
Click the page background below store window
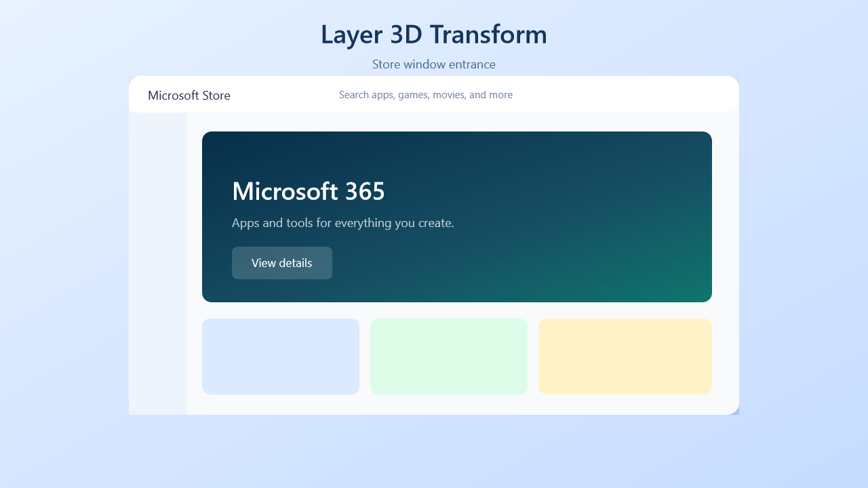click(x=434, y=451)
